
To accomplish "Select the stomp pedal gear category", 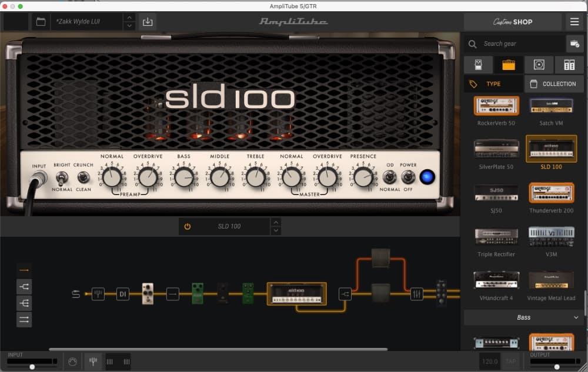I will [x=478, y=65].
